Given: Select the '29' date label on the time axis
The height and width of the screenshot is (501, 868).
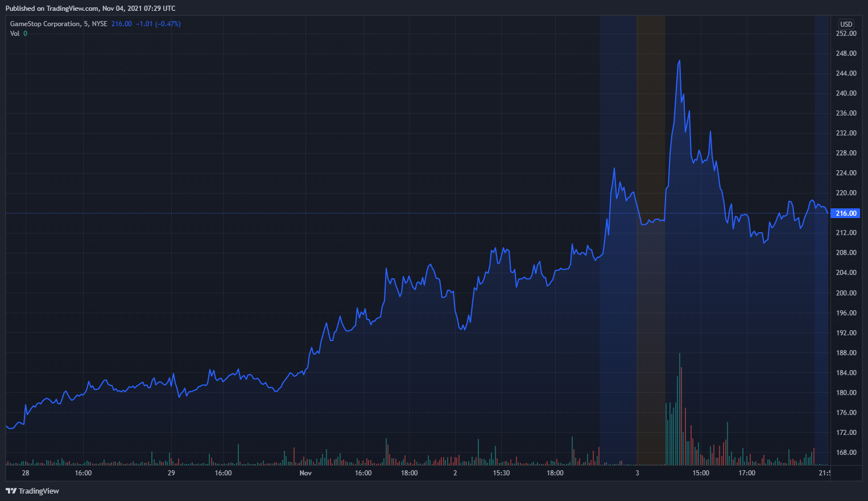Looking at the screenshot, I should click(171, 473).
